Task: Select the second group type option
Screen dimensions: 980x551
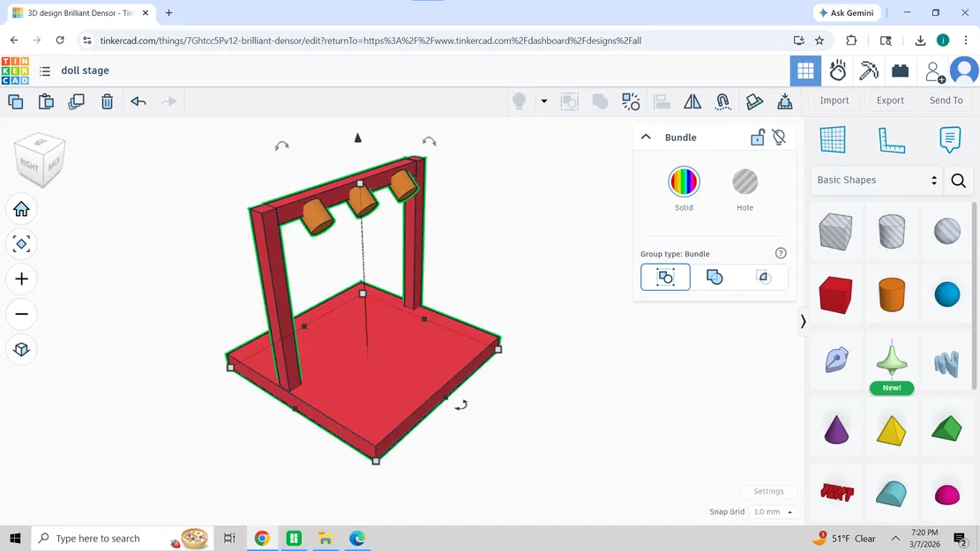Action: tap(714, 277)
